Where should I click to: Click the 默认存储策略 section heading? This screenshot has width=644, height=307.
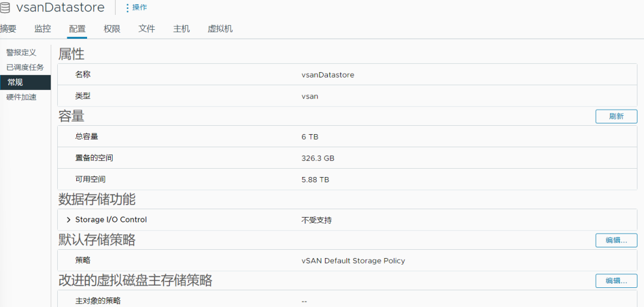pos(97,240)
